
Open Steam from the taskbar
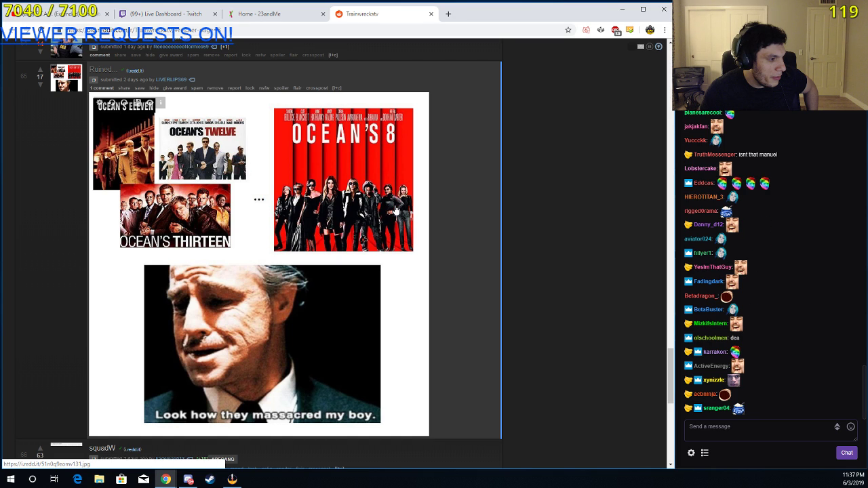coord(210,479)
